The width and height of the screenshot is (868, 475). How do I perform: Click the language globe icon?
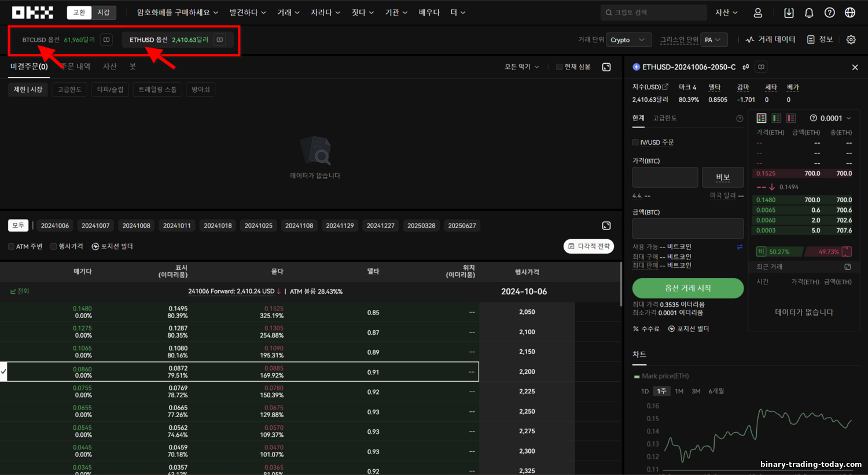(850, 13)
